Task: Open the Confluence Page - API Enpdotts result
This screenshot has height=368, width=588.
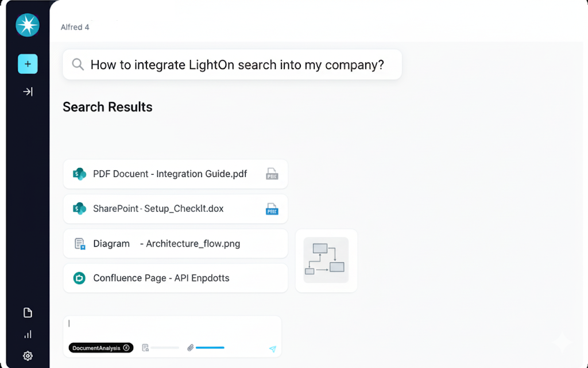Action: 176,278
